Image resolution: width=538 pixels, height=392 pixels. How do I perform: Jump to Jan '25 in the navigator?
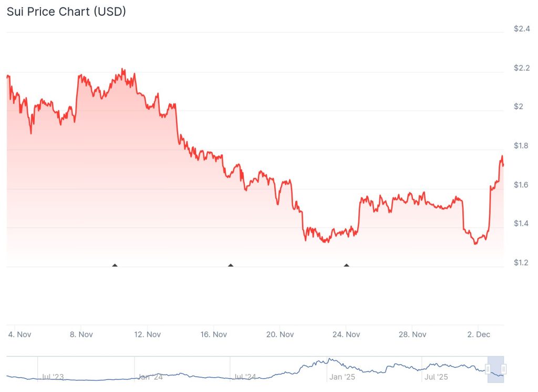[343, 377]
